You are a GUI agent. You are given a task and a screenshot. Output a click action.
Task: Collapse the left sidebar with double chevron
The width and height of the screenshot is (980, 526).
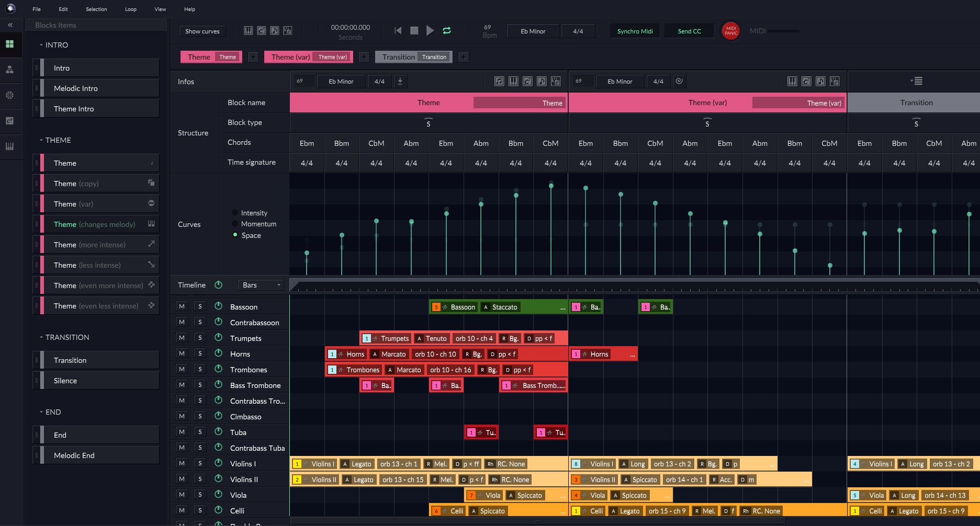(10, 25)
